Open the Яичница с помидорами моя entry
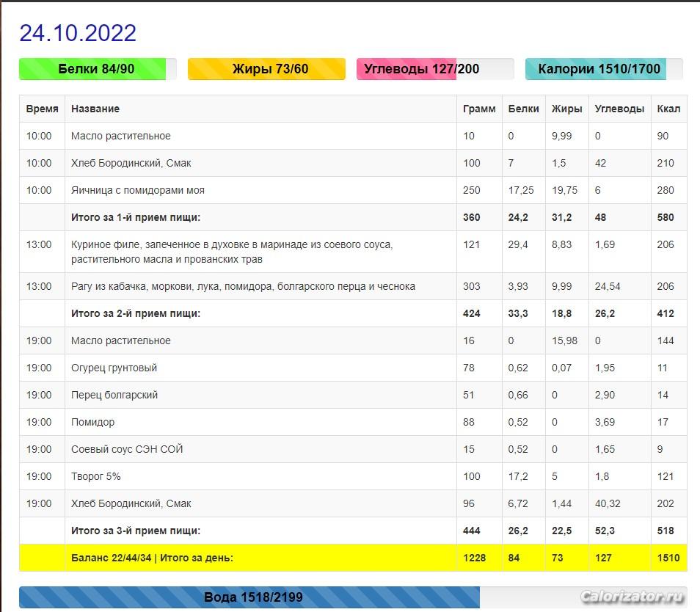 point(138,190)
